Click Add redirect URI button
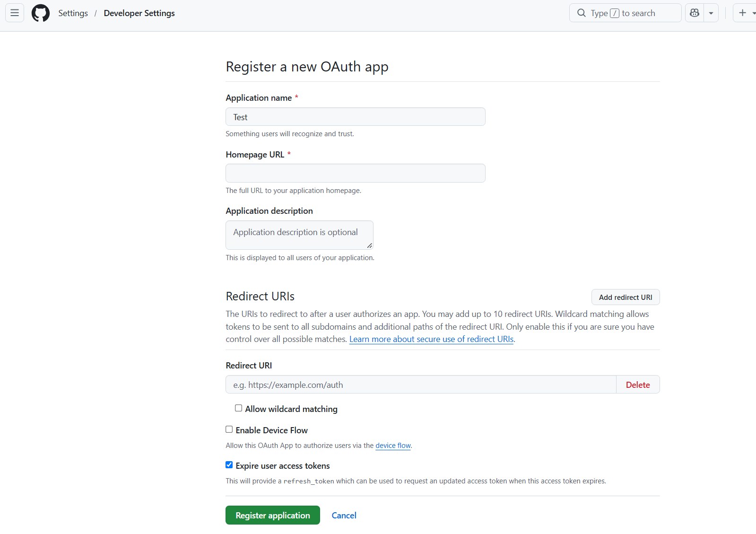Image resolution: width=756 pixels, height=534 pixels. point(626,297)
